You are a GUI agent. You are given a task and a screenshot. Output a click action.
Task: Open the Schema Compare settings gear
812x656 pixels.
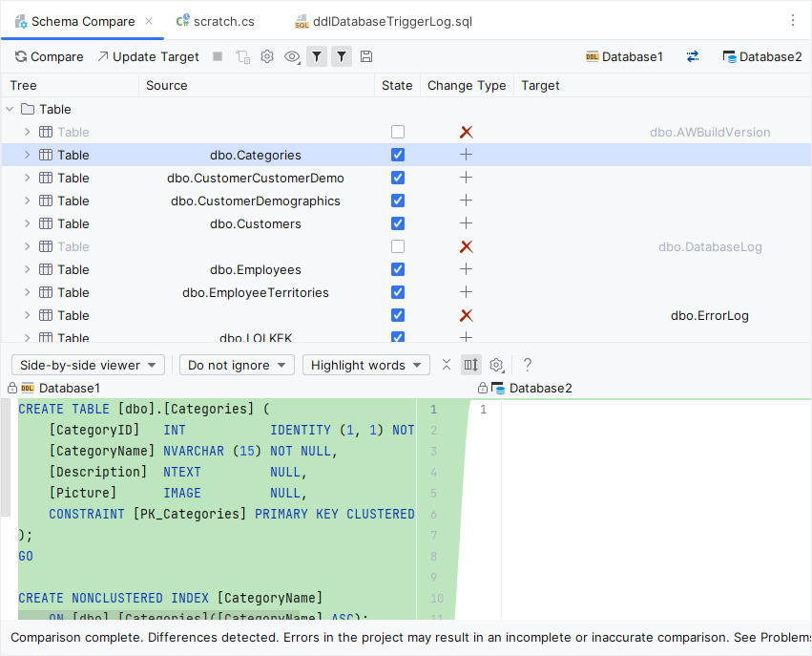pos(267,56)
